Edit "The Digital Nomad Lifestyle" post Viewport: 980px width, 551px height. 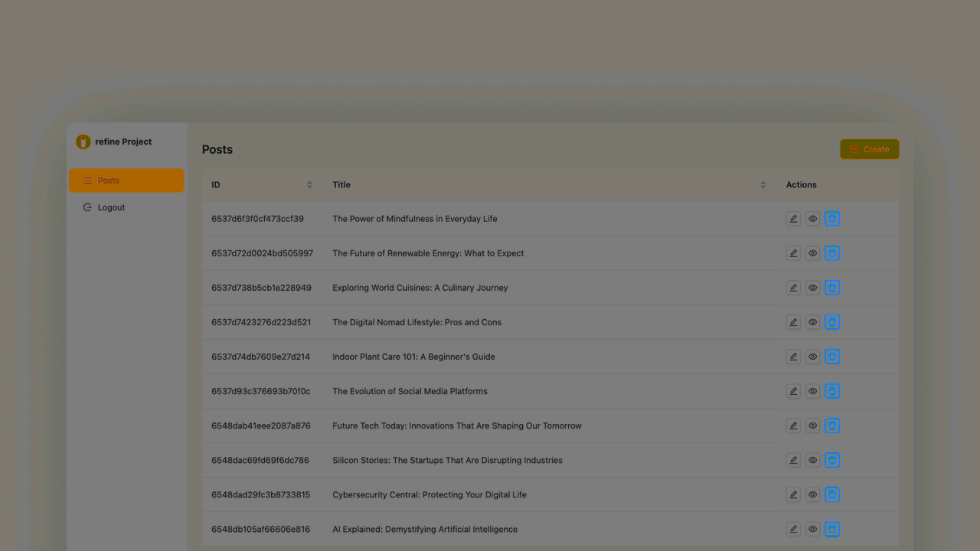[793, 322]
